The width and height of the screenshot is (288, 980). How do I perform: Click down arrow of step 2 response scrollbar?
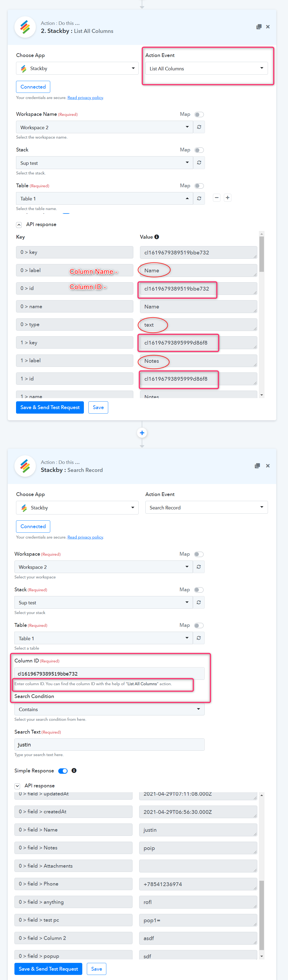[261, 395]
